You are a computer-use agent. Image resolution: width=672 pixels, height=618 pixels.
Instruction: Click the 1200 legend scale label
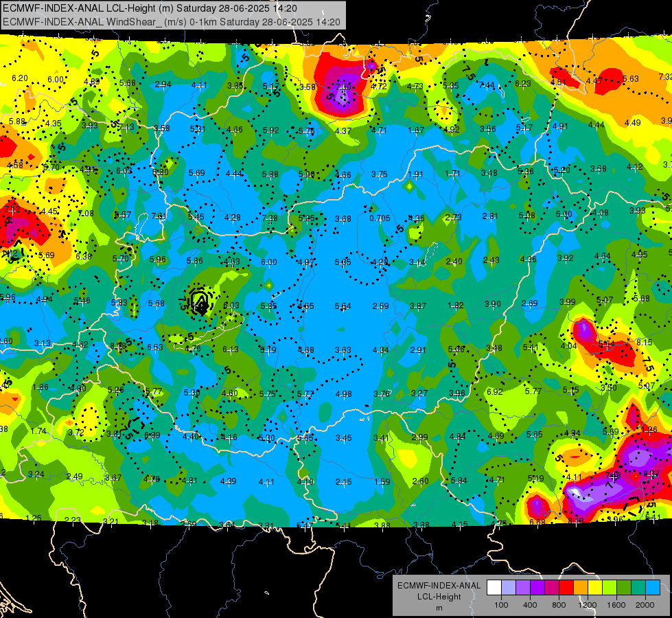click(x=588, y=605)
